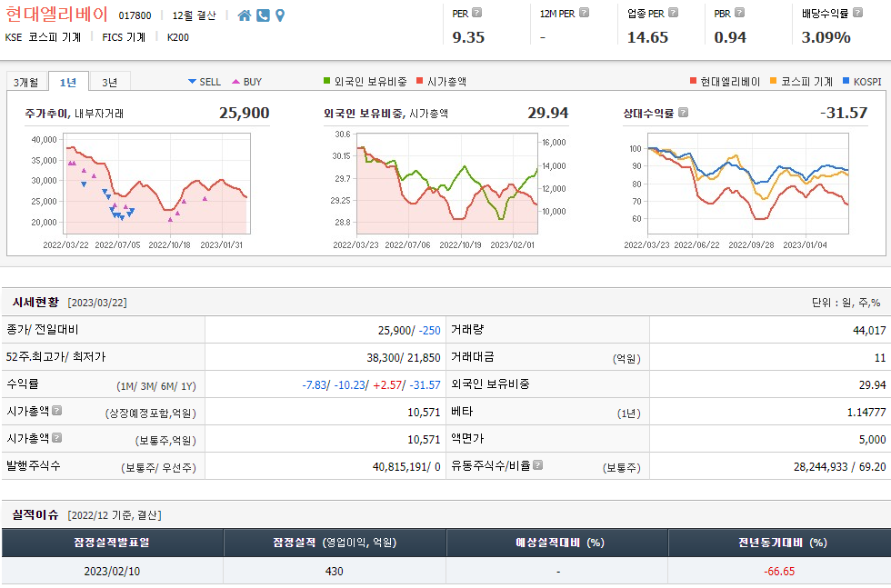
Task: Click the 실적이슈 section heading
Action: point(35,515)
